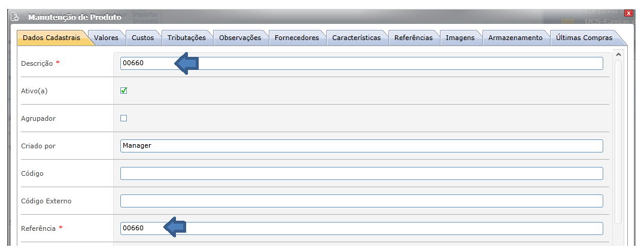Click the scrollbar up arrow
The height and width of the screenshot is (250, 644).
pyautogui.click(x=618, y=54)
